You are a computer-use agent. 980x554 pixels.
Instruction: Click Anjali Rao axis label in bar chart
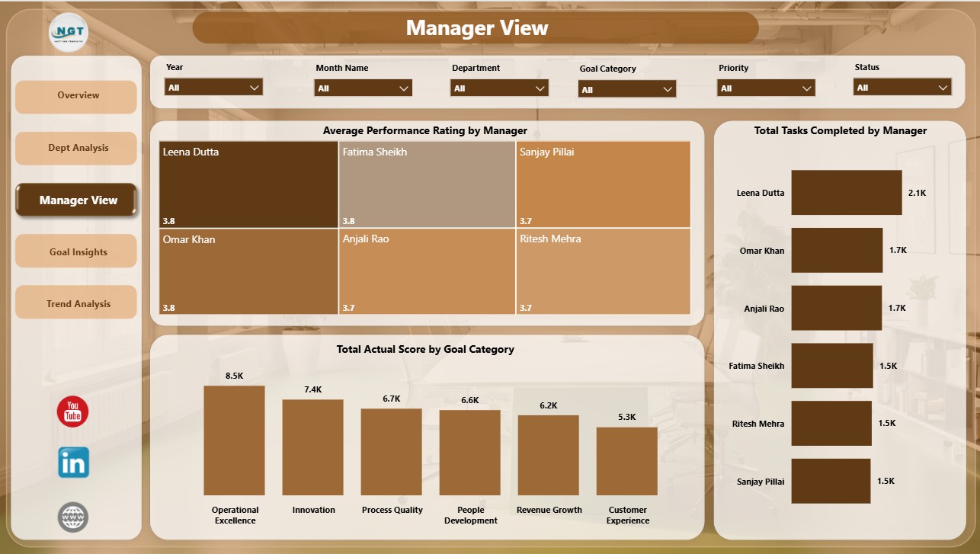point(764,309)
